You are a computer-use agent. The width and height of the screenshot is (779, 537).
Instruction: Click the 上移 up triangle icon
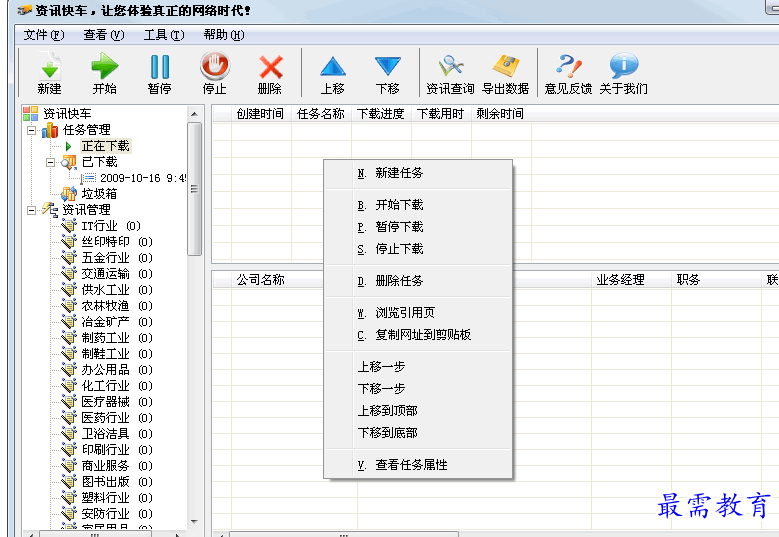click(x=333, y=66)
